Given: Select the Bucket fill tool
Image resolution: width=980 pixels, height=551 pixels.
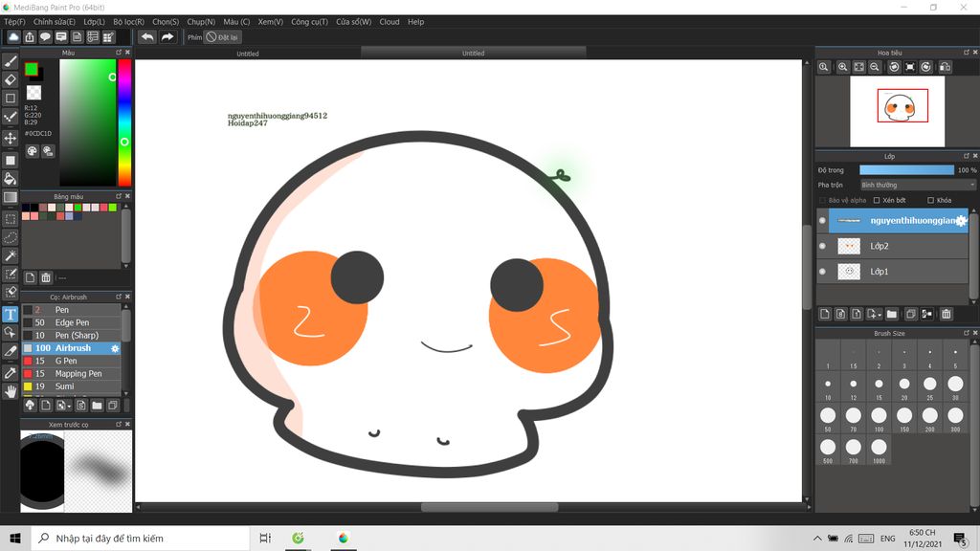Looking at the screenshot, I should [11, 179].
